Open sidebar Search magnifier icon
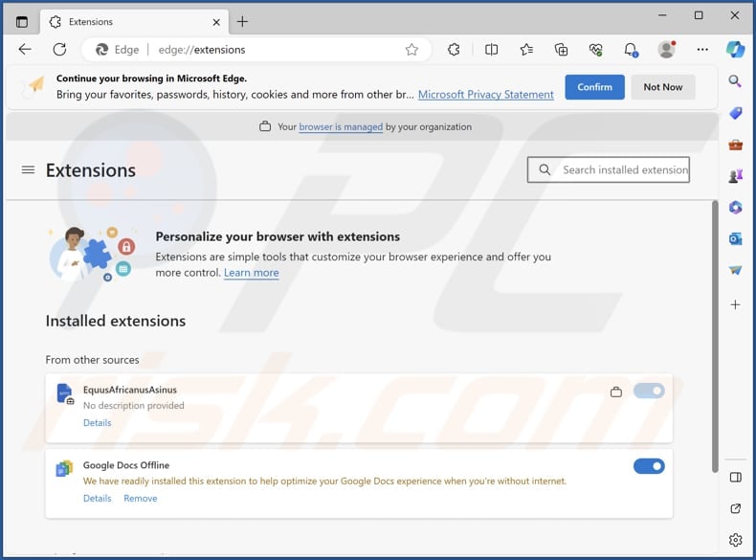The height and width of the screenshot is (560, 756). point(735,81)
